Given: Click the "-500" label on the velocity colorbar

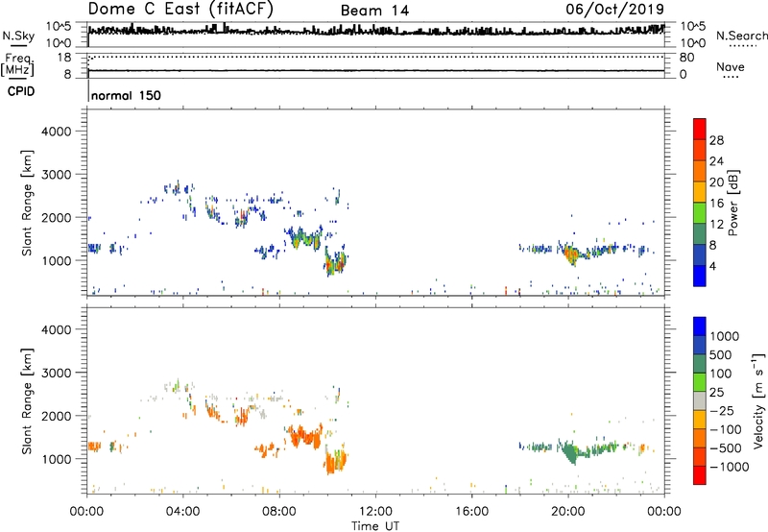Looking at the screenshot, I should tap(726, 448).
